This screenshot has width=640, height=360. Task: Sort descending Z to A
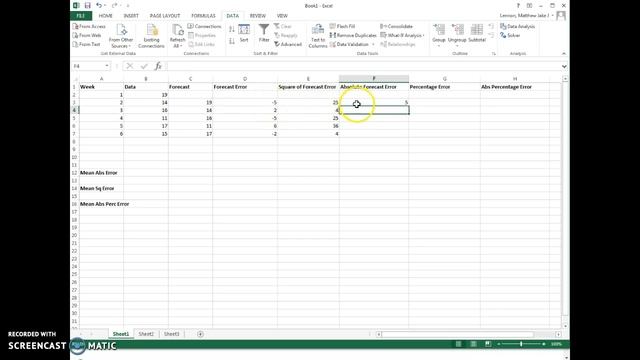click(x=232, y=41)
